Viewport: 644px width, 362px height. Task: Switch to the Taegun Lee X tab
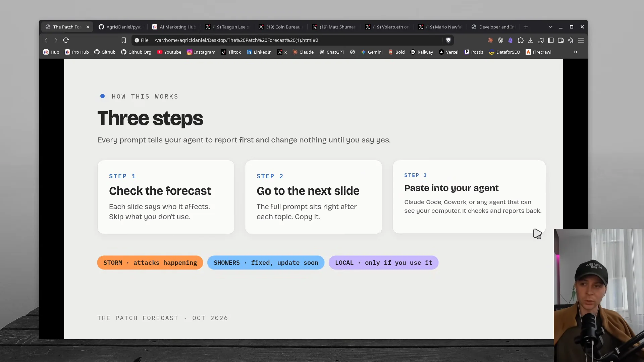click(228, 27)
